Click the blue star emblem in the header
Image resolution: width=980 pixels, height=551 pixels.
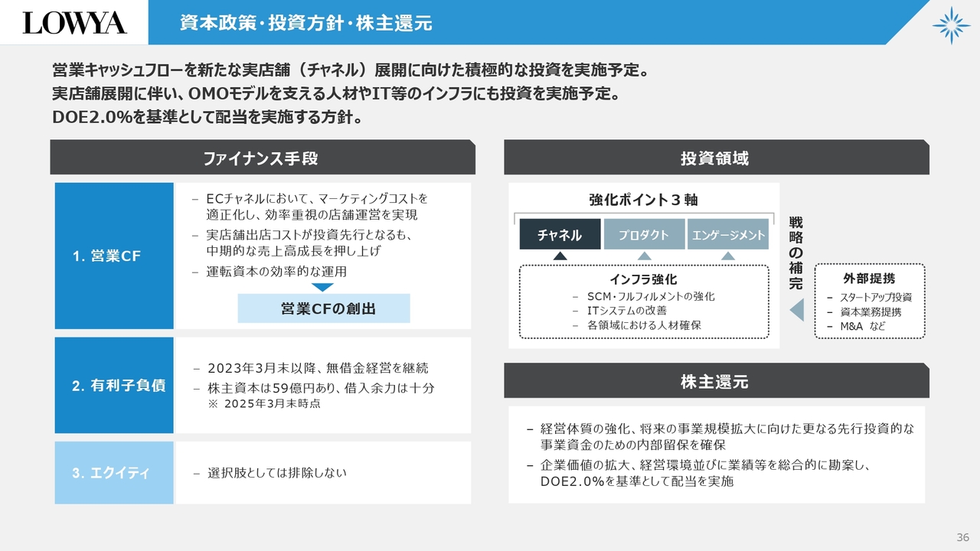951,25
